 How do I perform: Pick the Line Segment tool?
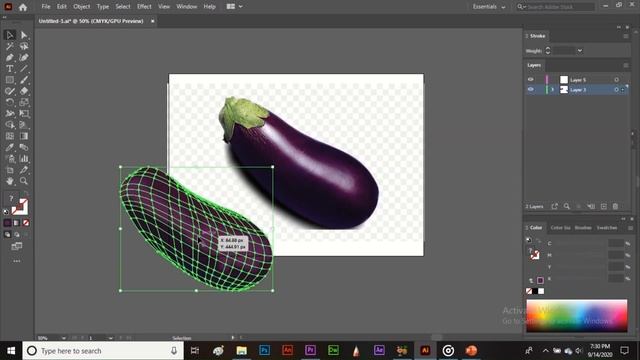[x=24, y=69]
